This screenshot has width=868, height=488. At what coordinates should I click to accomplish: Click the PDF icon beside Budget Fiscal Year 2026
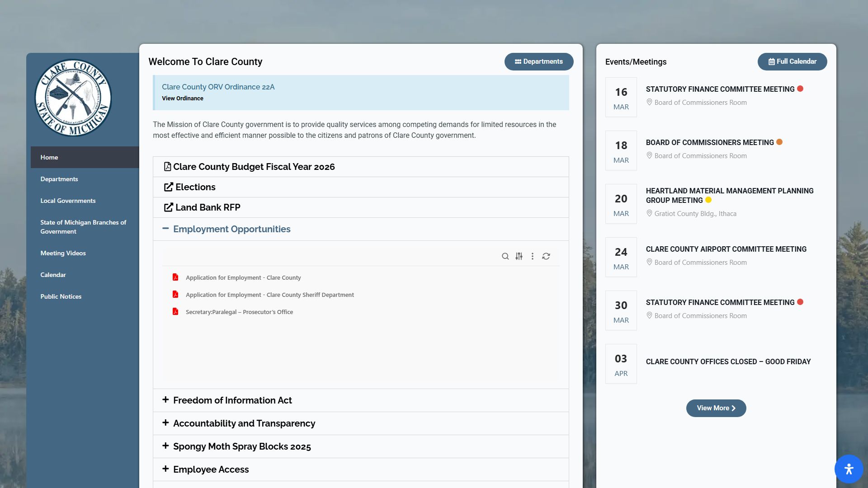167,166
